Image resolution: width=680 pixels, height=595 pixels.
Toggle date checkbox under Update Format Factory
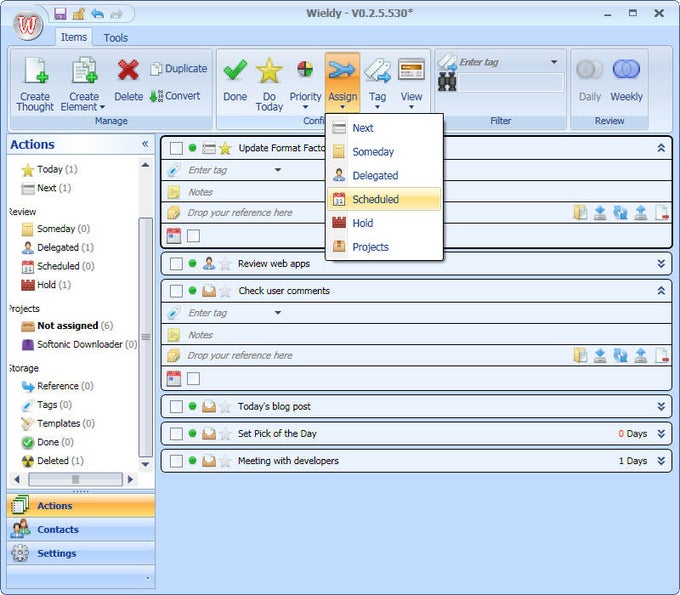(193, 236)
